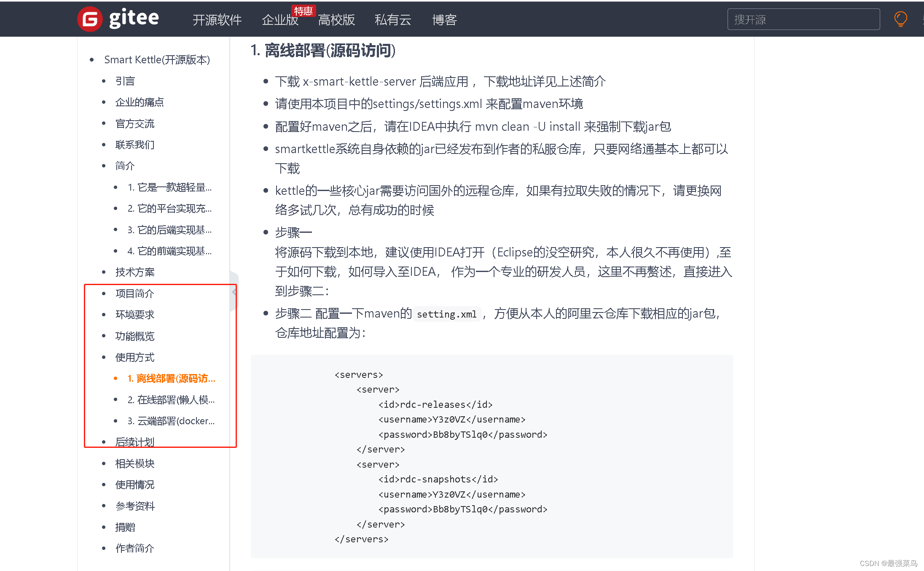Click the <id>rdc-snapshots</id> code line
The width and height of the screenshot is (924, 571).
pyautogui.click(x=438, y=479)
